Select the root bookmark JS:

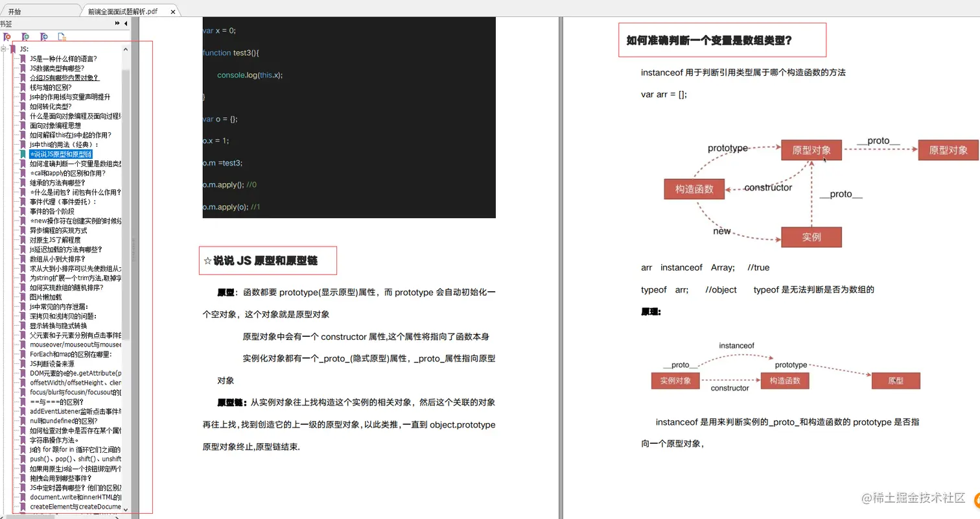(24, 49)
